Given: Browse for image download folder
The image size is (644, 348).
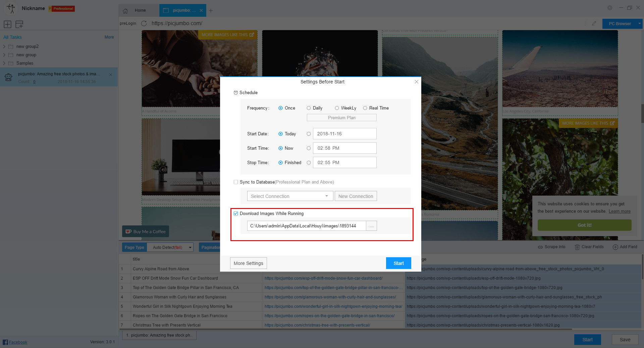Looking at the screenshot, I should 371,226.
